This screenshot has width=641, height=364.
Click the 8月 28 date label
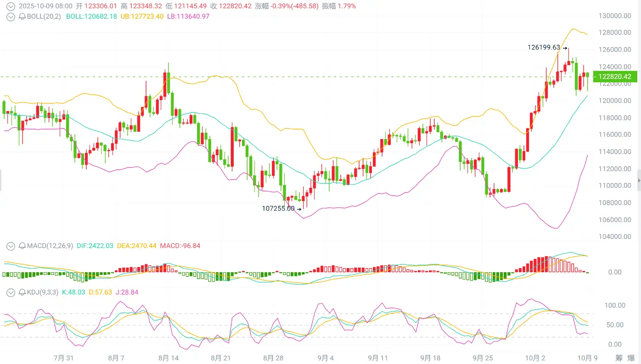(273, 358)
